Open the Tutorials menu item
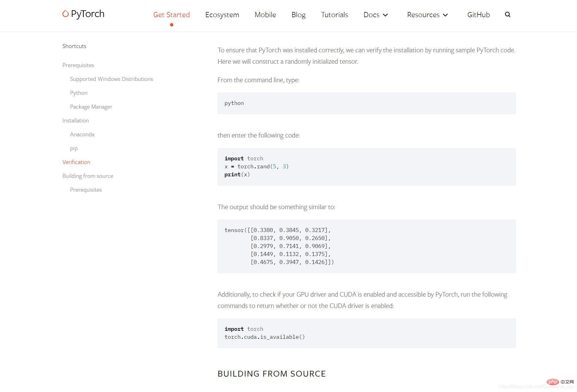Screen dimensions: 577x392 point(334,15)
